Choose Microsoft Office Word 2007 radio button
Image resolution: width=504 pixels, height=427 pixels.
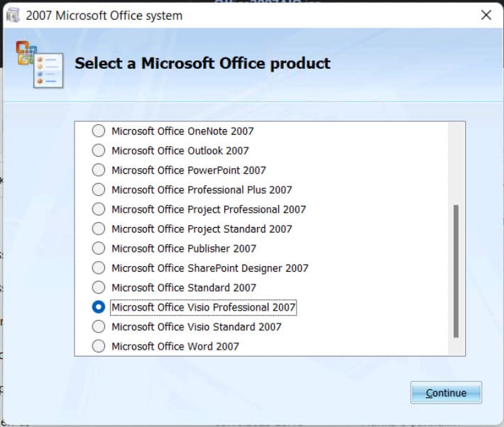coord(99,346)
